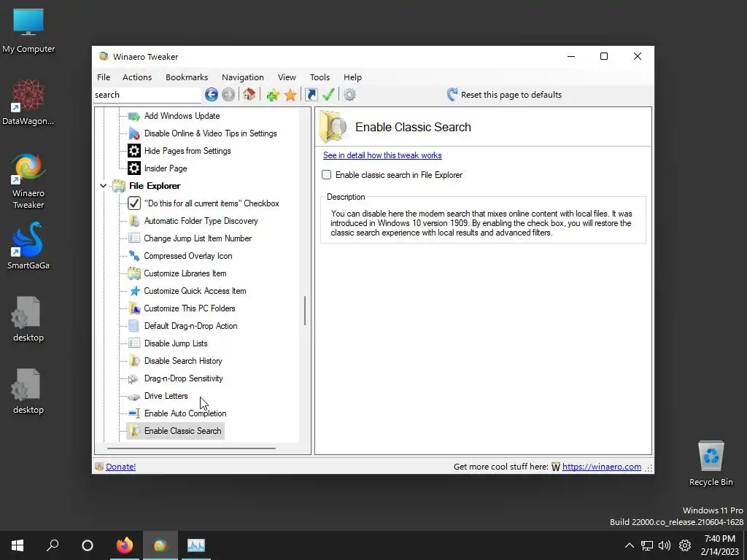
Task: Open the Navigation menu
Action: 242,77
